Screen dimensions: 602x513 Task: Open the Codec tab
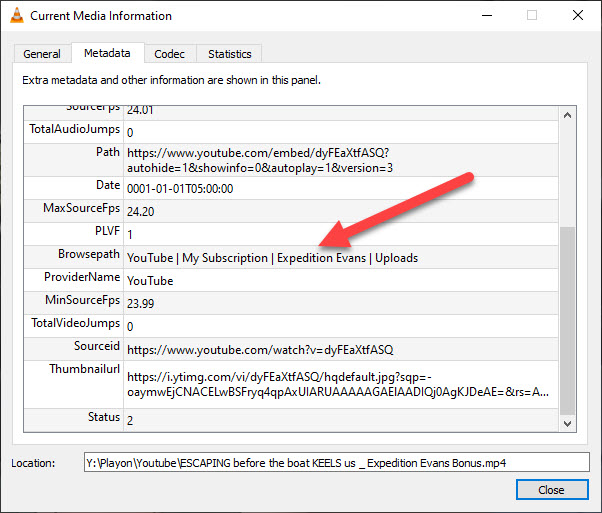click(172, 54)
